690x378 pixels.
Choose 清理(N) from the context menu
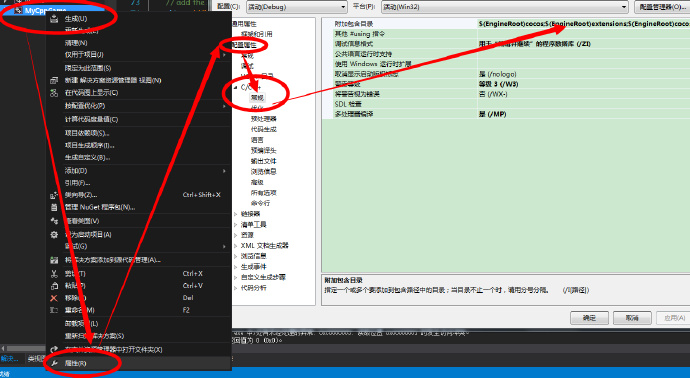coord(76,43)
